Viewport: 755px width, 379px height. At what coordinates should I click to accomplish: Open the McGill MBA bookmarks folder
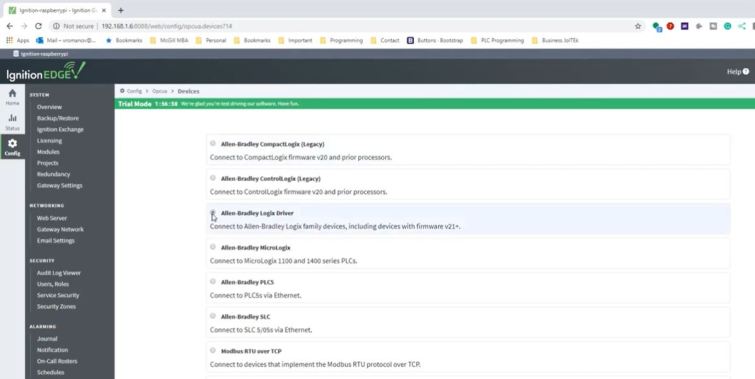169,40
